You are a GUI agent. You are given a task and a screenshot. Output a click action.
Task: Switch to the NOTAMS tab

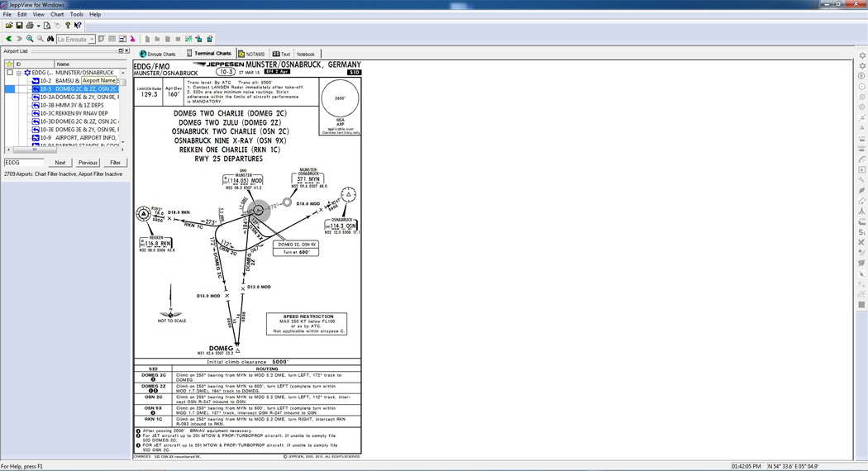coord(251,55)
